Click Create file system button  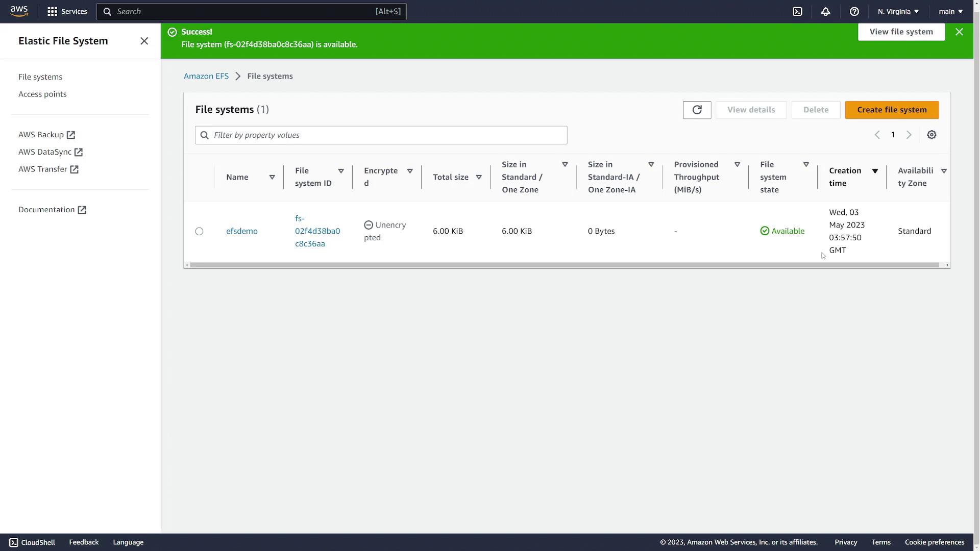click(x=892, y=110)
